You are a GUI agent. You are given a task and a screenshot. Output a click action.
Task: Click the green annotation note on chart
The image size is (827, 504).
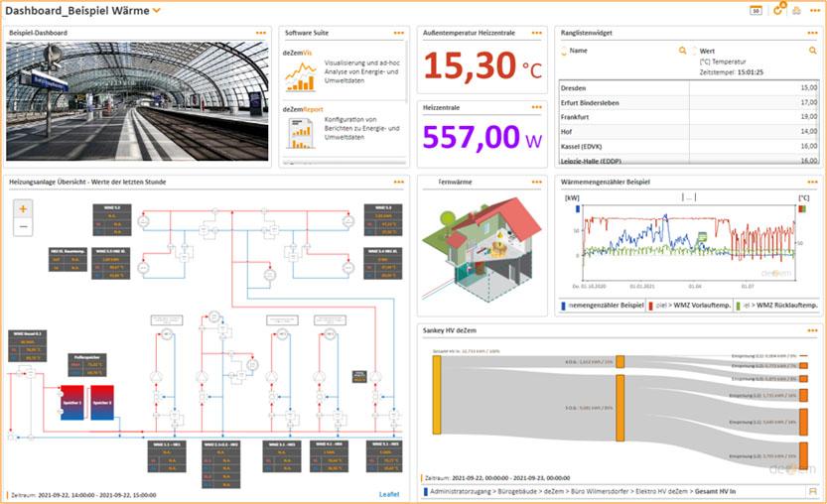[x=702, y=237]
